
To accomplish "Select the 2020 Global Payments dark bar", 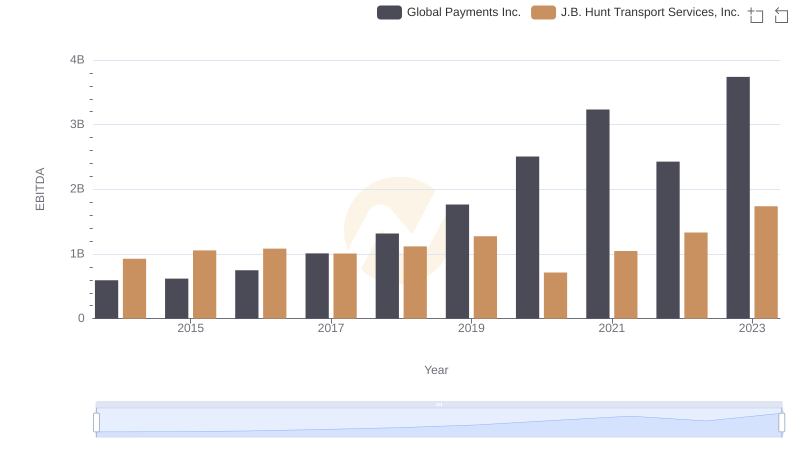I will coord(528,238).
